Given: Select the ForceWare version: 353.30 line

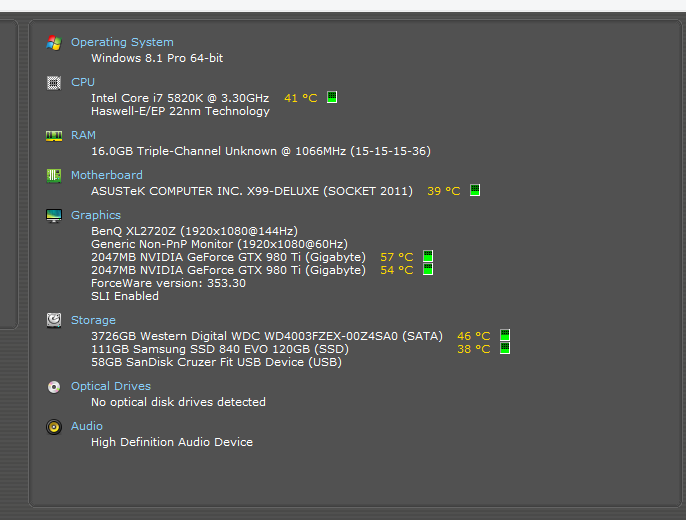Looking at the screenshot, I should [168, 283].
